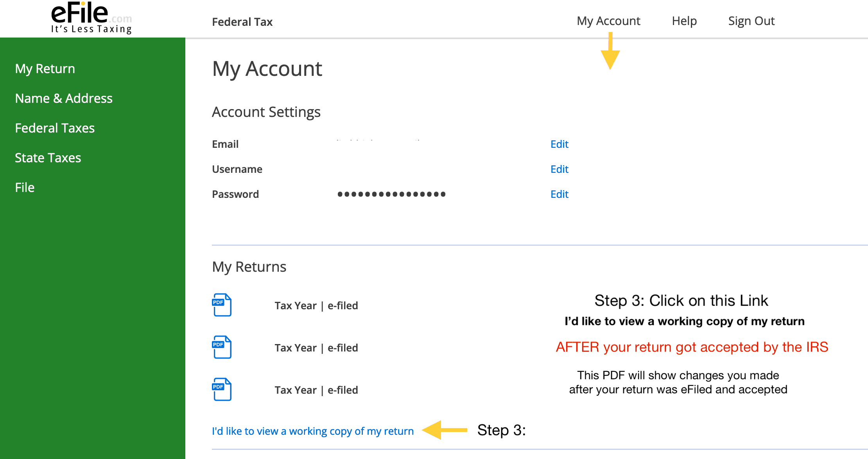Select My Return from left sidebar
Image resolution: width=868 pixels, height=459 pixels.
point(45,69)
